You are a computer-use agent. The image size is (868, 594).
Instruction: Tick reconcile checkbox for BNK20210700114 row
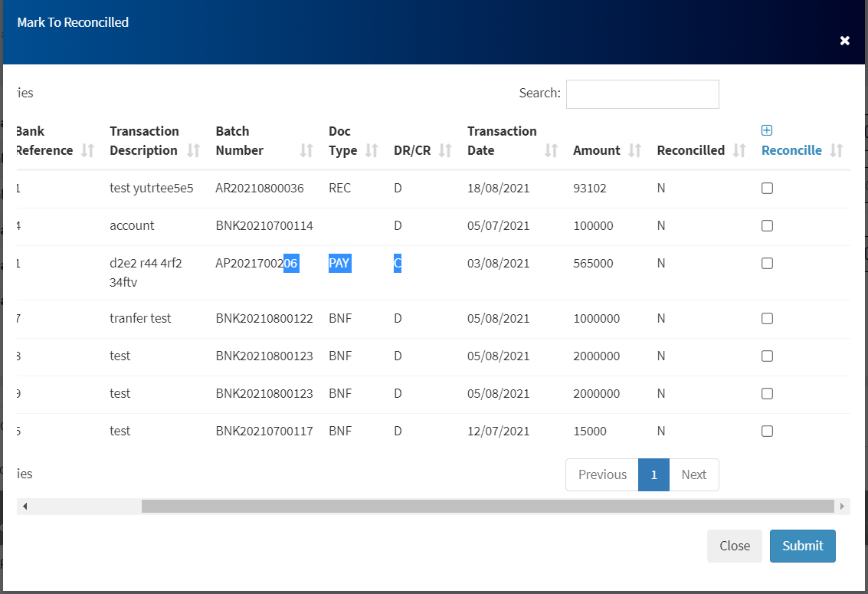[767, 226]
